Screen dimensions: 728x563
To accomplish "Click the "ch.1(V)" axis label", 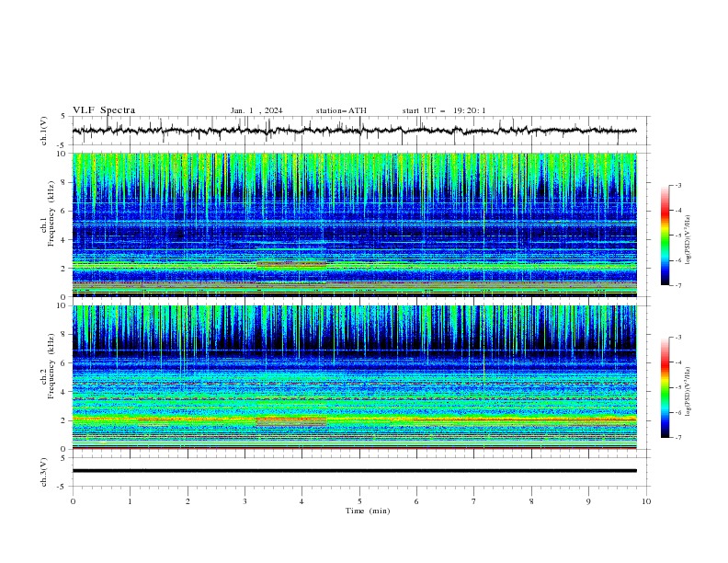I will click(44, 131).
